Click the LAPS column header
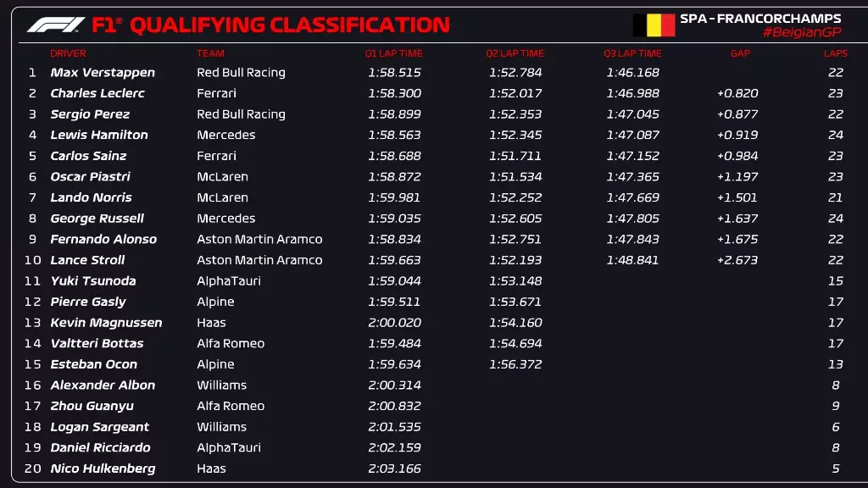This screenshot has width=868, height=488. 835,53
